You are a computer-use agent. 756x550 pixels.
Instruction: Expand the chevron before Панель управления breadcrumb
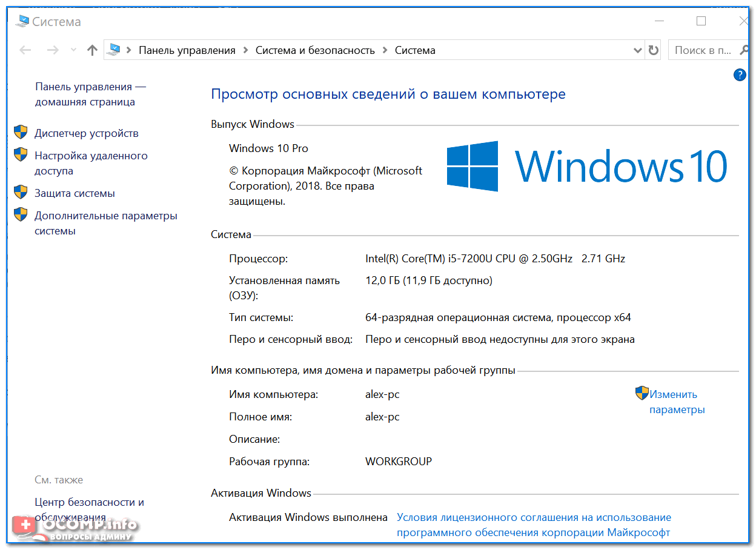coord(129,50)
